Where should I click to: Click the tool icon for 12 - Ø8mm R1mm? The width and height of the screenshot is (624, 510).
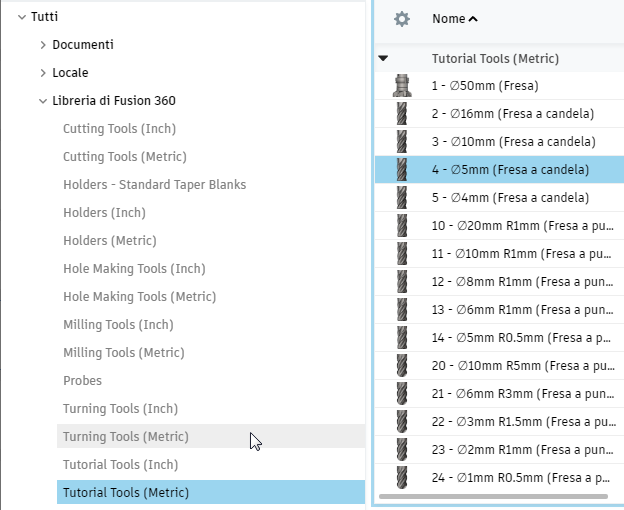tap(402, 282)
